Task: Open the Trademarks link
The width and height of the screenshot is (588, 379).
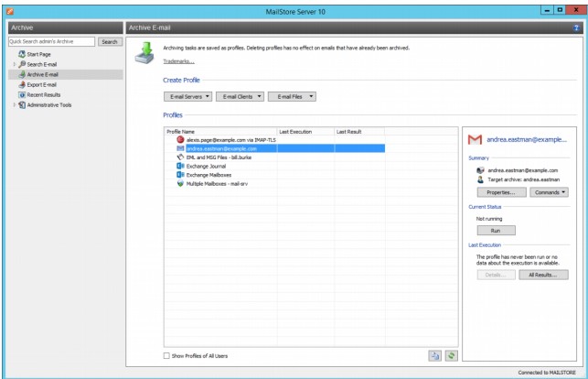Action: tap(178, 61)
